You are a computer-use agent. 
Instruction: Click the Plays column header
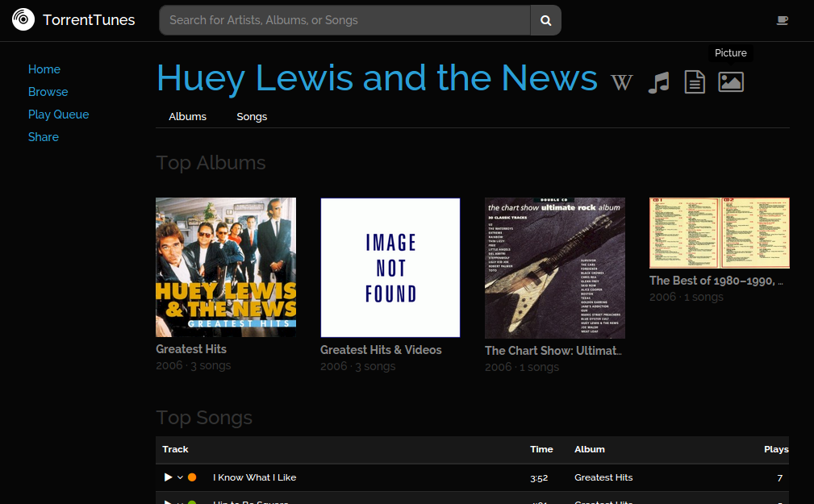coord(776,449)
